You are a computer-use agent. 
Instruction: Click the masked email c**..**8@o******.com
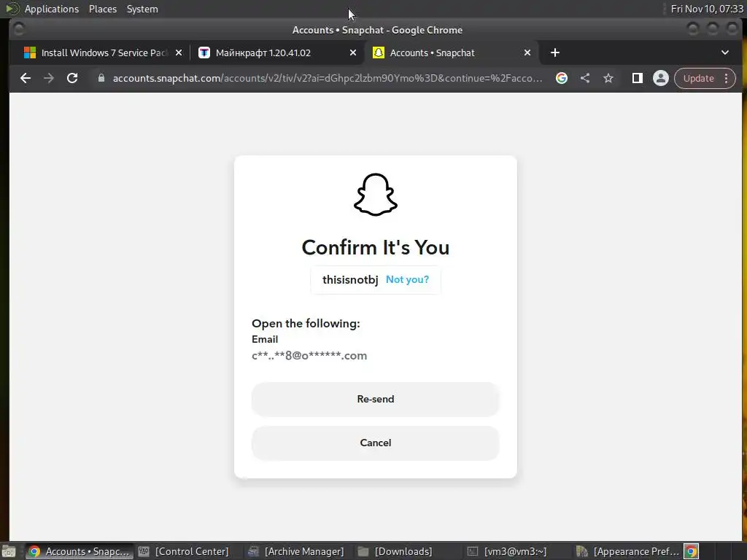click(309, 356)
